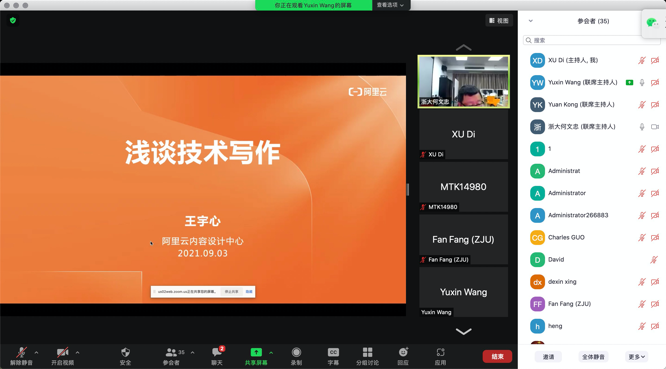Select participant David
Image resolution: width=666 pixels, height=369 pixels.
point(592,259)
